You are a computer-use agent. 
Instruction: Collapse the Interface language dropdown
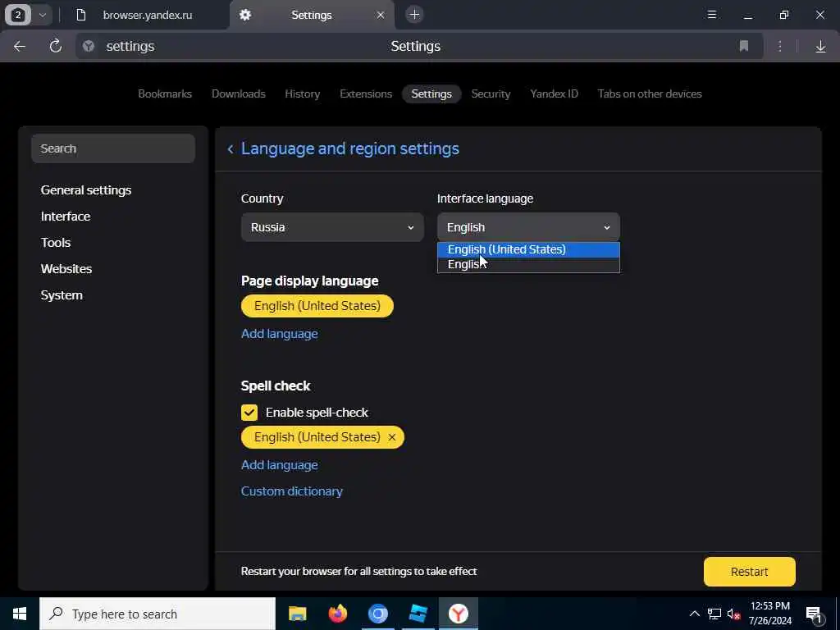[x=528, y=227]
